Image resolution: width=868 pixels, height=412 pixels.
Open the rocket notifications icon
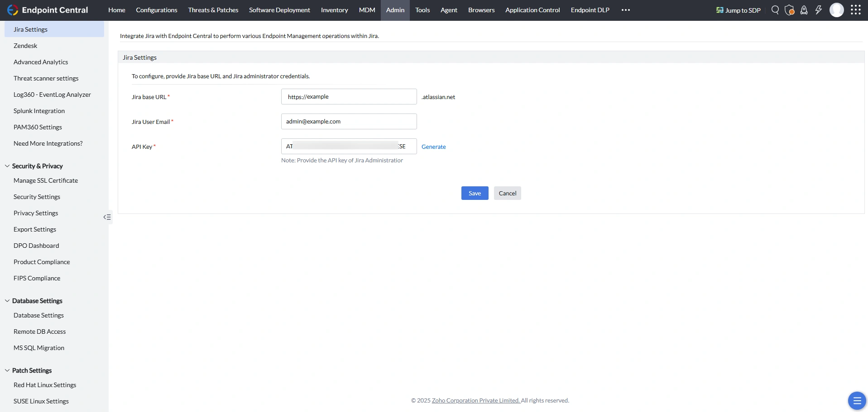point(804,10)
